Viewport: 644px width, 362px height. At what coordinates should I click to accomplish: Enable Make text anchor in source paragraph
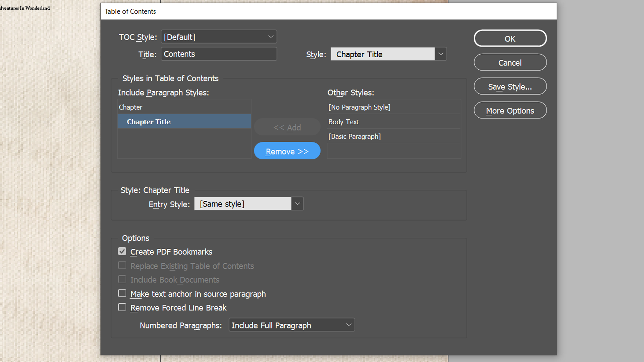tap(122, 293)
